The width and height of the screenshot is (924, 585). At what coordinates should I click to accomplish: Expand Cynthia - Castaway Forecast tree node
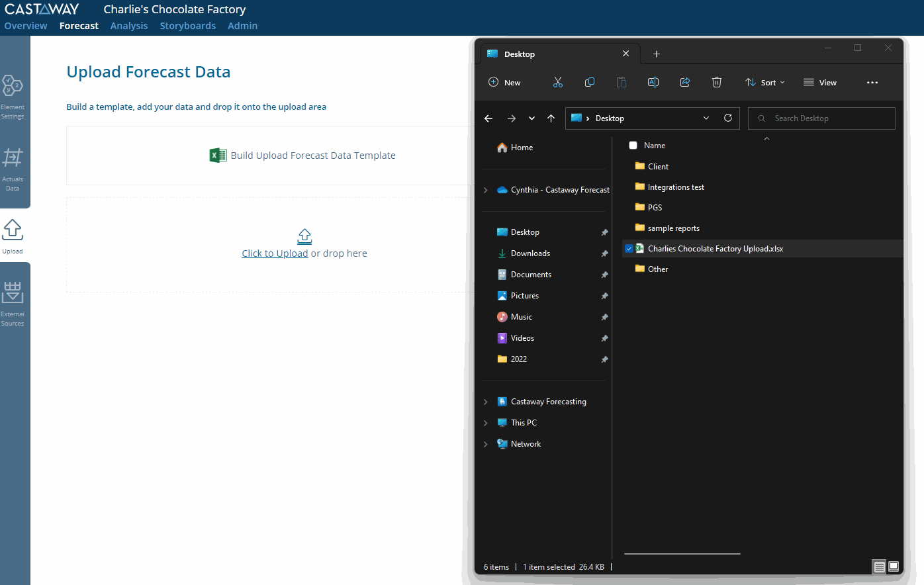coord(486,190)
